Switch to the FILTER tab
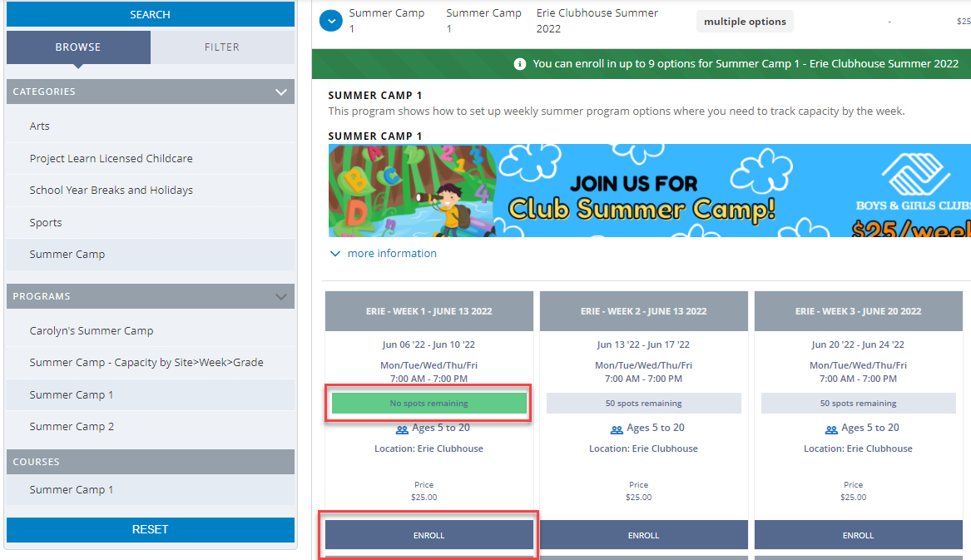The width and height of the screenshot is (971, 560). click(x=222, y=47)
